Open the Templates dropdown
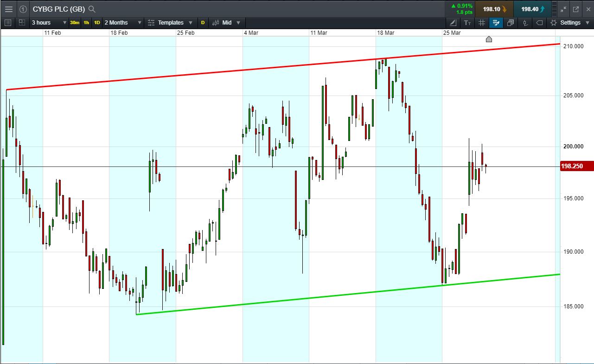The width and height of the screenshot is (594, 364). [170, 23]
